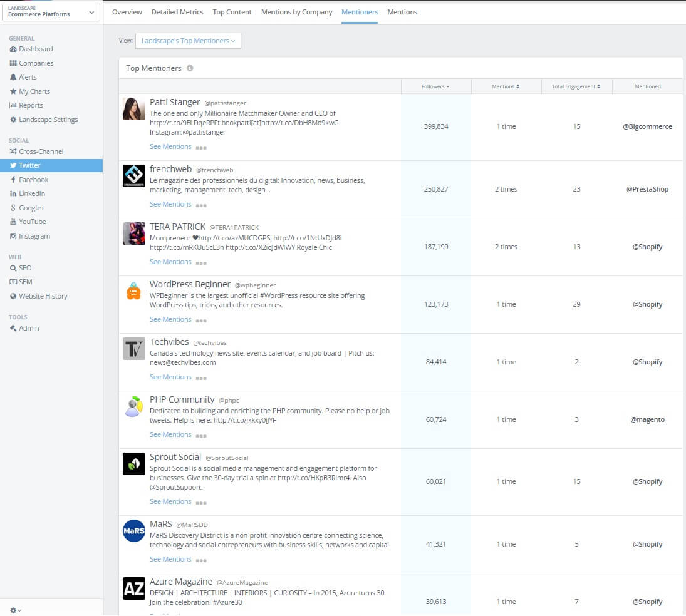Click the Mentioned column header

point(648,86)
